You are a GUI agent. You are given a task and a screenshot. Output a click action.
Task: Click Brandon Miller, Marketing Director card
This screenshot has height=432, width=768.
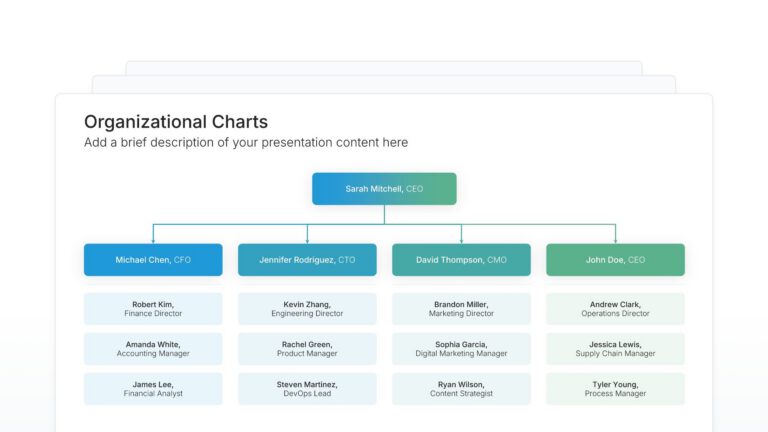(461, 309)
